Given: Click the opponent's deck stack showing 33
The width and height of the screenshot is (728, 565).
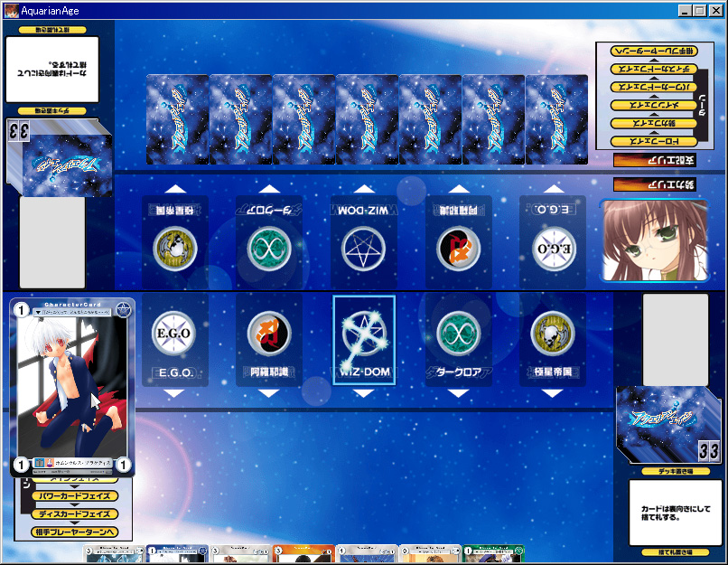Looking at the screenshot, I should (x=59, y=158).
